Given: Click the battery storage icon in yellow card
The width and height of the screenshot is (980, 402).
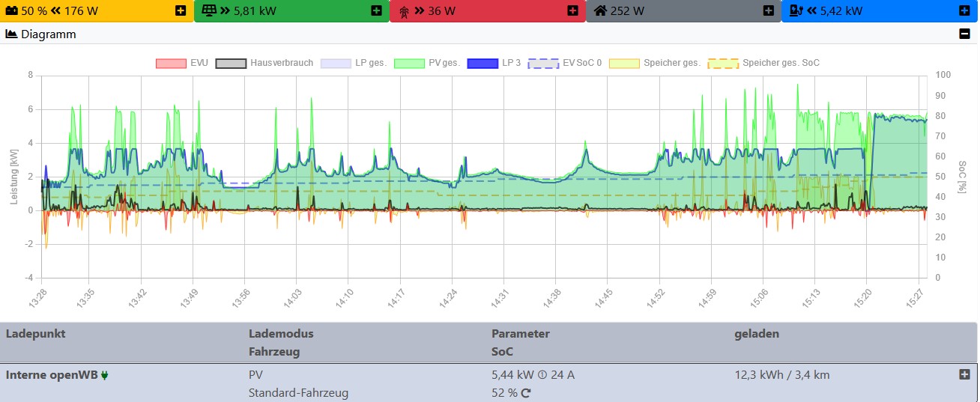Looking at the screenshot, I should [x=12, y=11].
